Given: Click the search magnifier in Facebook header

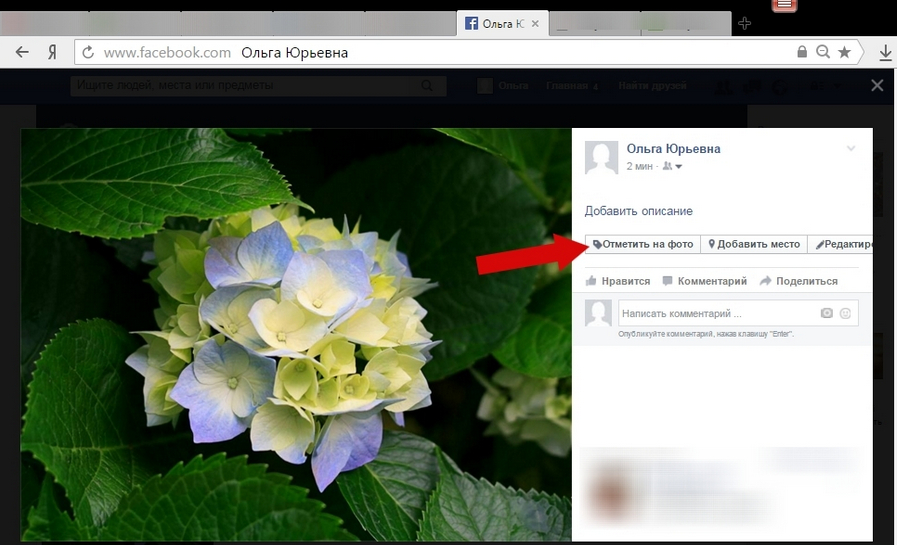Looking at the screenshot, I should (x=427, y=86).
